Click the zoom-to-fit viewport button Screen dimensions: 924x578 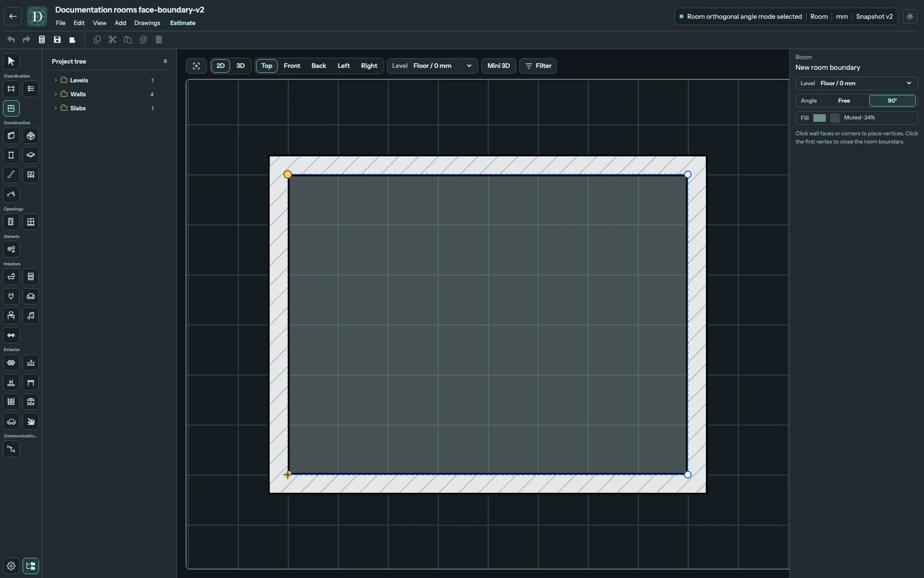coord(196,66)
